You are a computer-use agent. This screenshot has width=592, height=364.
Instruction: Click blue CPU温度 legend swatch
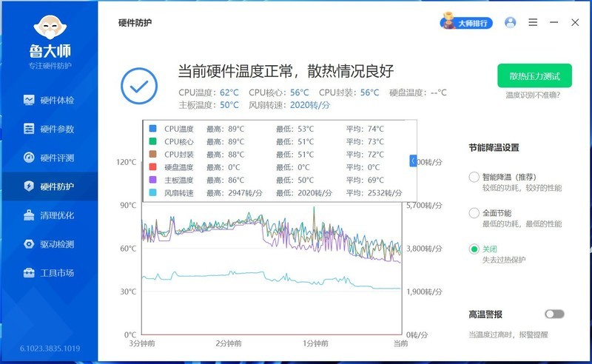pos(152,129)
